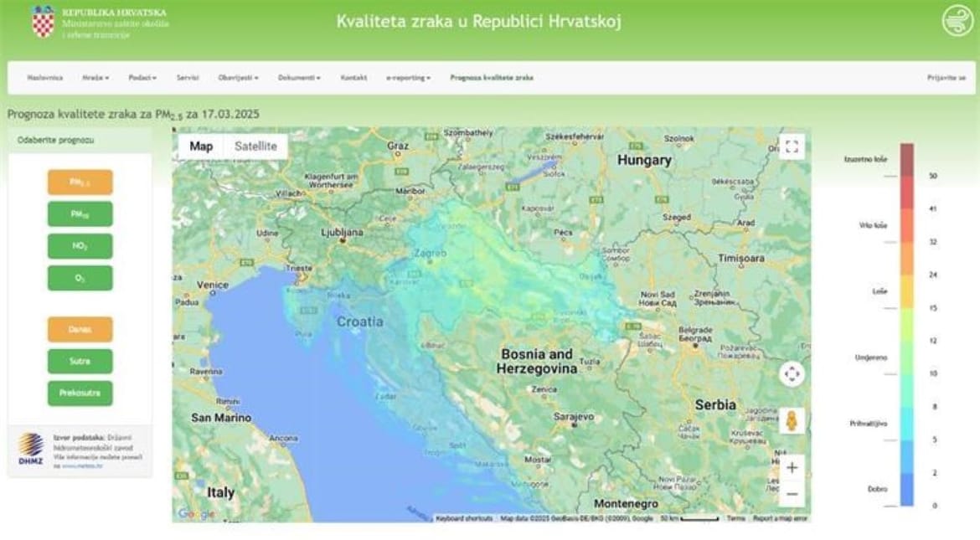This screenshot has width=980, height=540.
Task: Click the Street View pegman icon
Action: 792,420
